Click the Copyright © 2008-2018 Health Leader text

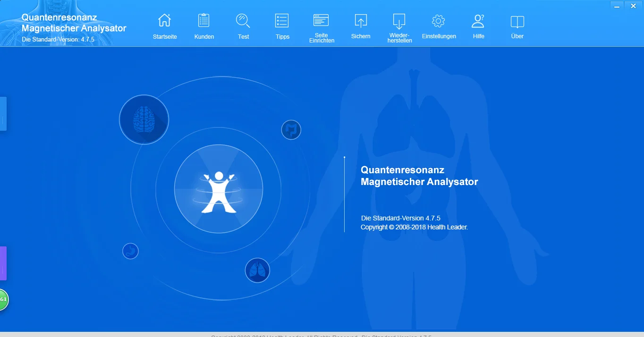[x=414, y=227]
